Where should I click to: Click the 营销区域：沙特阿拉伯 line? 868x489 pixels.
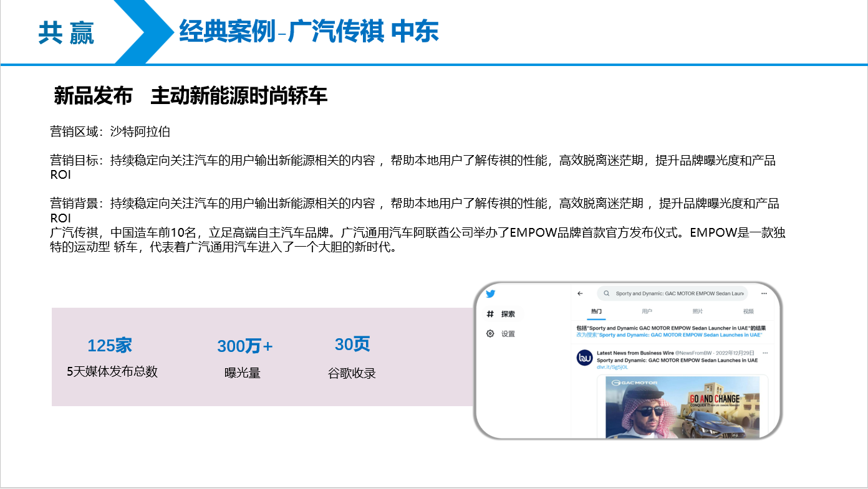110,131
